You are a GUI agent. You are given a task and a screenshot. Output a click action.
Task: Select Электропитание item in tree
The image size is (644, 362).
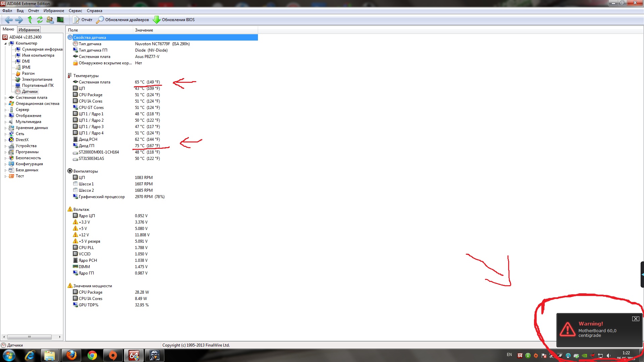click(x=37, y=79)
